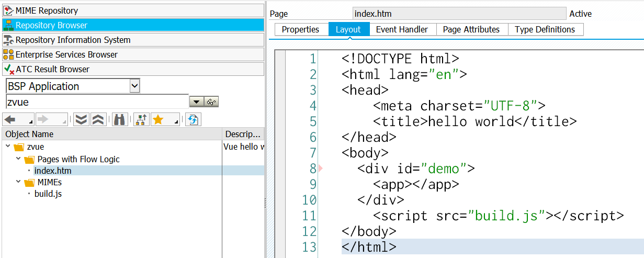644x258 pixels.
Task: Open the Enterprise Services Browser
Action: coord(133,54)
